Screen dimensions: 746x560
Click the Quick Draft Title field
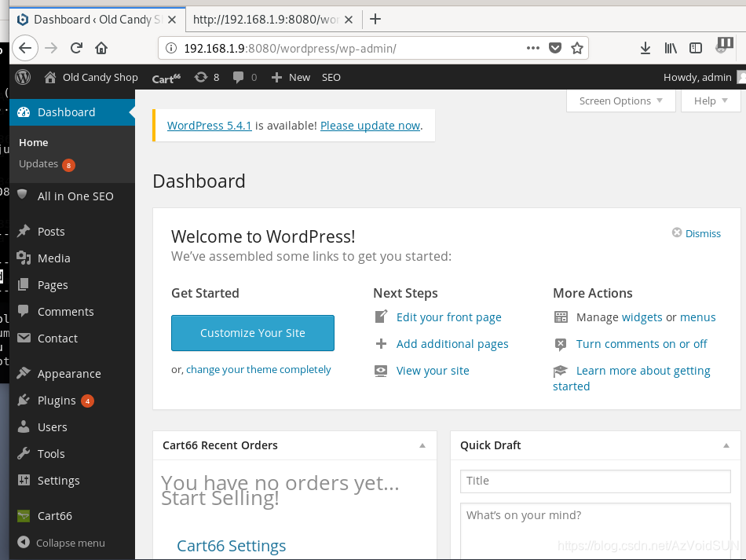coord(595,481)
